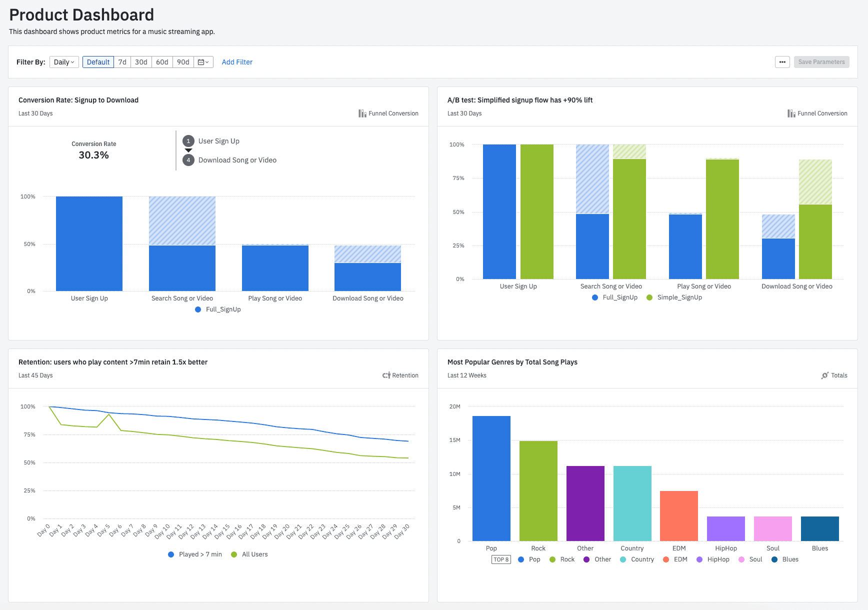Viewport: 868px width, 610px height.
Task: Open the TOP 8 selector on genres chart
Action: tap(501, 559)
